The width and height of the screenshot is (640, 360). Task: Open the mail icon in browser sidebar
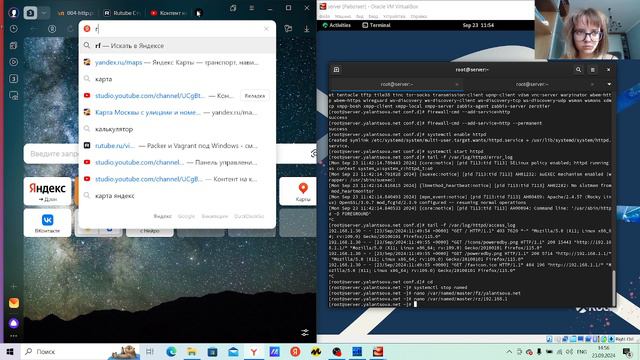click(x=13, y=303)
